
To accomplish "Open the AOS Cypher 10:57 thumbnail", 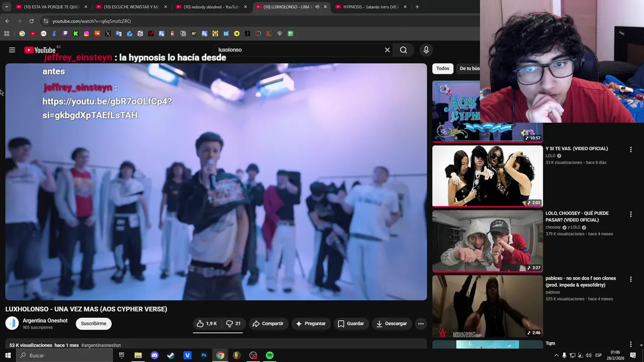I will 455,111.
